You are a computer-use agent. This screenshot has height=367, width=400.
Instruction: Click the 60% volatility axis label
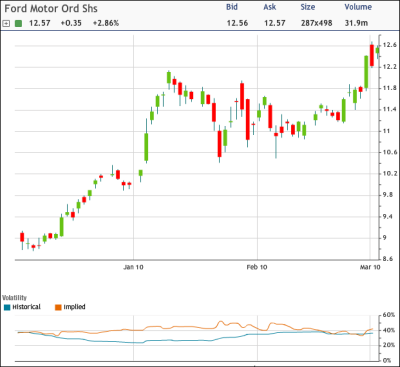[x=389, y=315]
